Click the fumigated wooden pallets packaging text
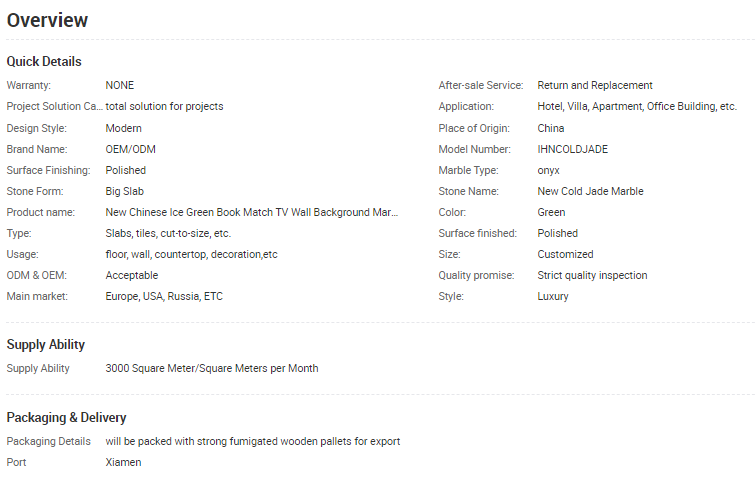The width and height of the screenshot is (756, 480). coord(253,441)
